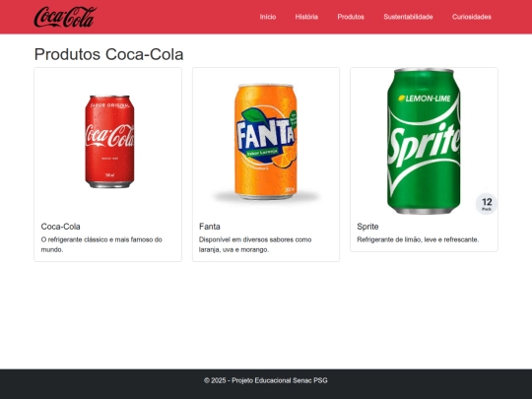Open the Início nav link

(x=268, y=17)
